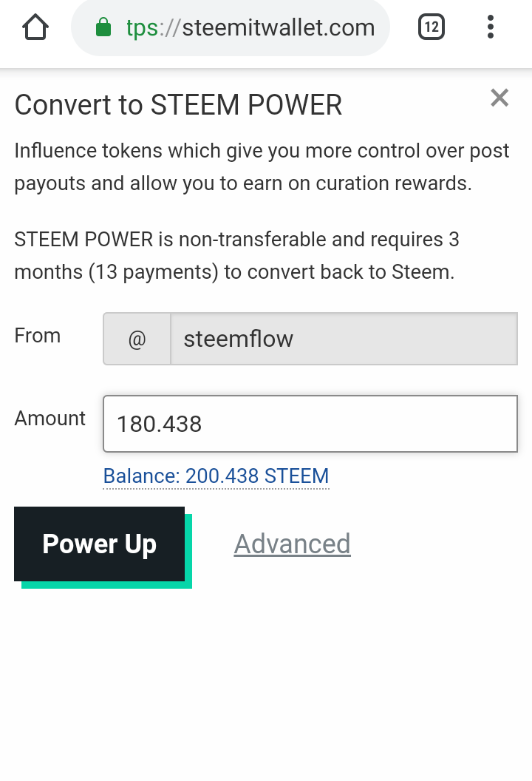Click the steemitwallet.com domain in address bar
This screenshot has width=532, height=781.
pyautogui.click(x=279, y=29)
